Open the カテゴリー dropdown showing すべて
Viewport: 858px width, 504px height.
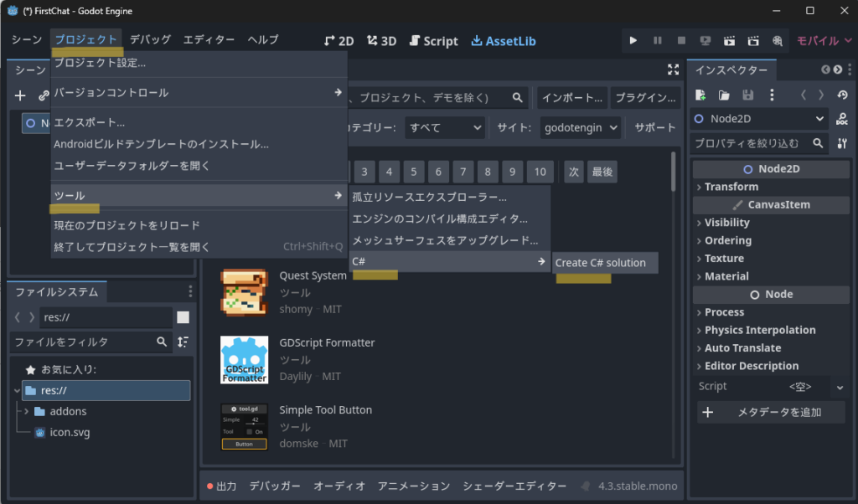coord(445,127)
